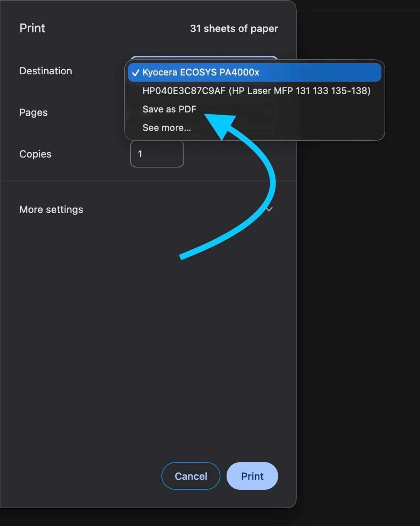The height and width of the screenshot is (526, 420).
Task: Click the Print dialog title
Action: click(x=32, y=28)
